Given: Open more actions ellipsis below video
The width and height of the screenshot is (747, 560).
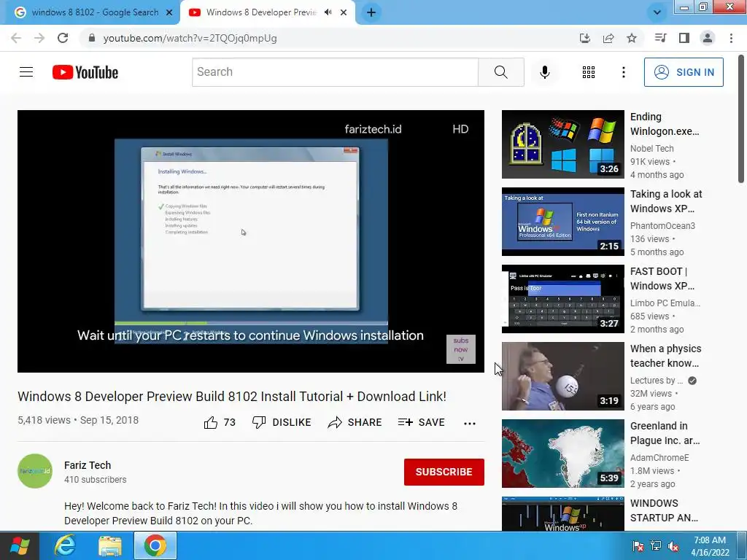Looking at the screenshot, I should tap(470, 423).
